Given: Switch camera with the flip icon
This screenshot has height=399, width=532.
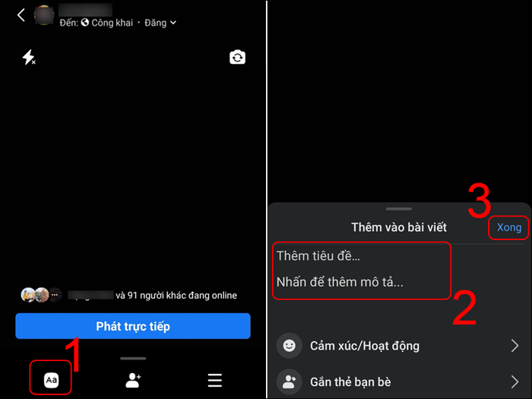Looking at the screenshot, I should [237, 57].
